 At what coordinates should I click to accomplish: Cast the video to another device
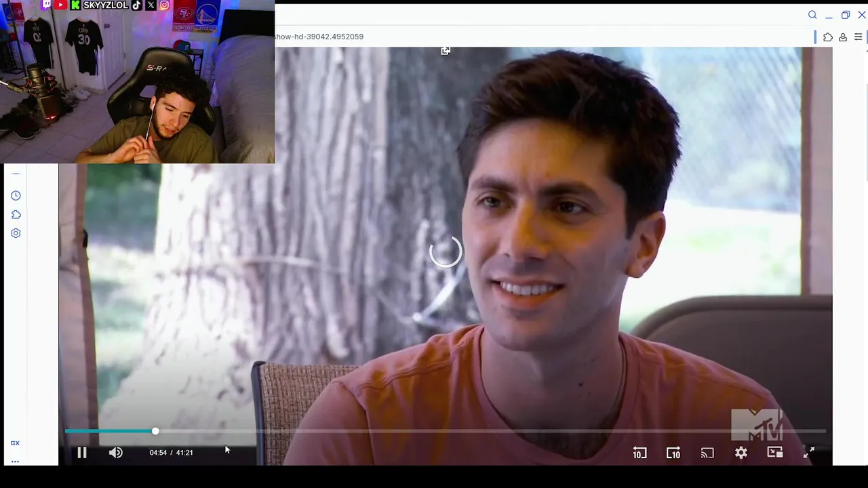(x=707, y=453)
